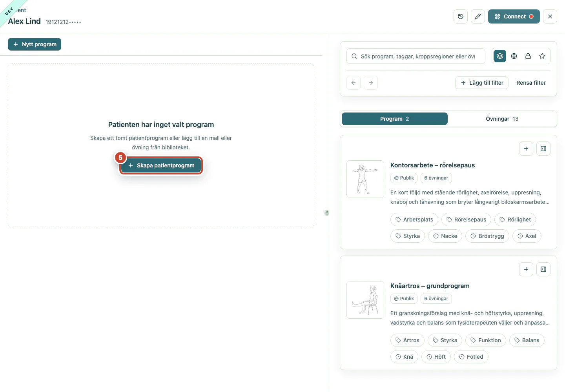565x392 pixels.
Task: Create a new program with Nytt program
Action: [x=35, y=44]
